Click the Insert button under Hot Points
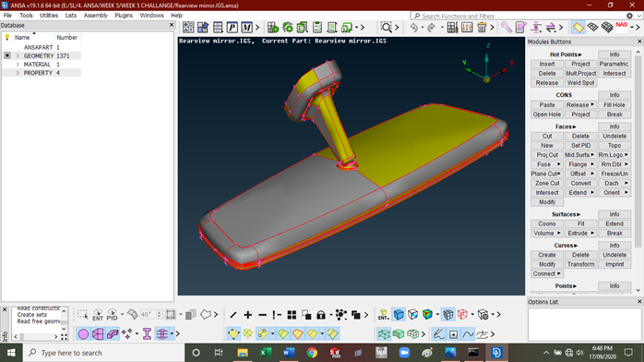The height and width of the screenshot is (362, 644). pyautogui.click(x=546, y=64)
